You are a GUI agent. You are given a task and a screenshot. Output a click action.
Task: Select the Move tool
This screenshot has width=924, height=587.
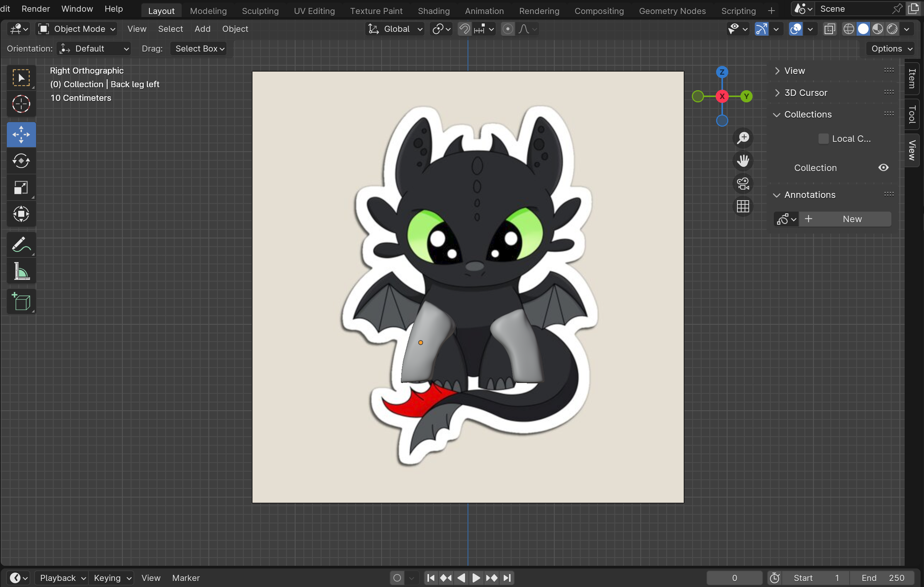(21, 134)
